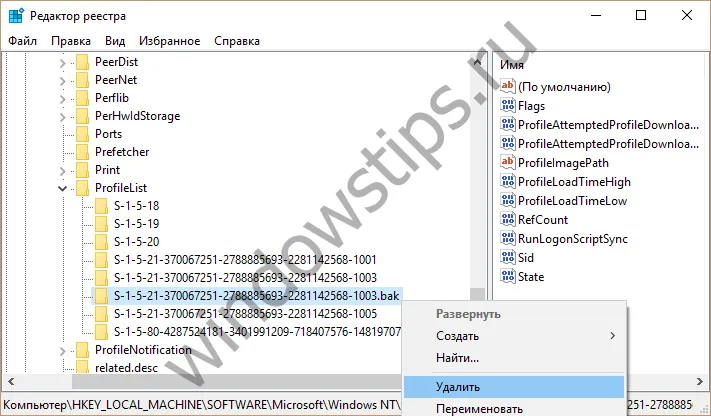Select the related.desc key
This screenshot has width=711, height=416.
click(126, 367)
